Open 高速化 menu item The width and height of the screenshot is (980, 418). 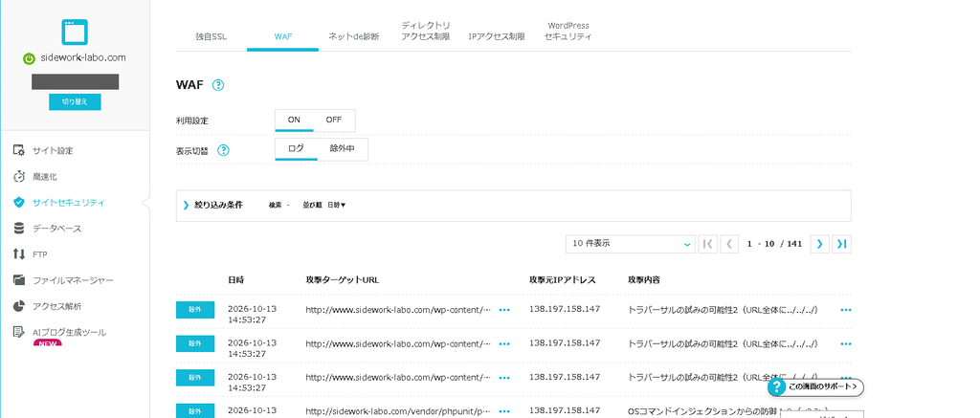45,177
